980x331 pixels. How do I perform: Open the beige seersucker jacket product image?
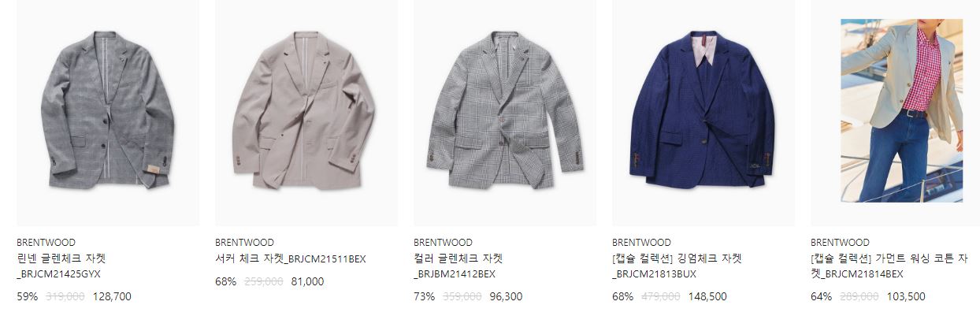(306, 113)
